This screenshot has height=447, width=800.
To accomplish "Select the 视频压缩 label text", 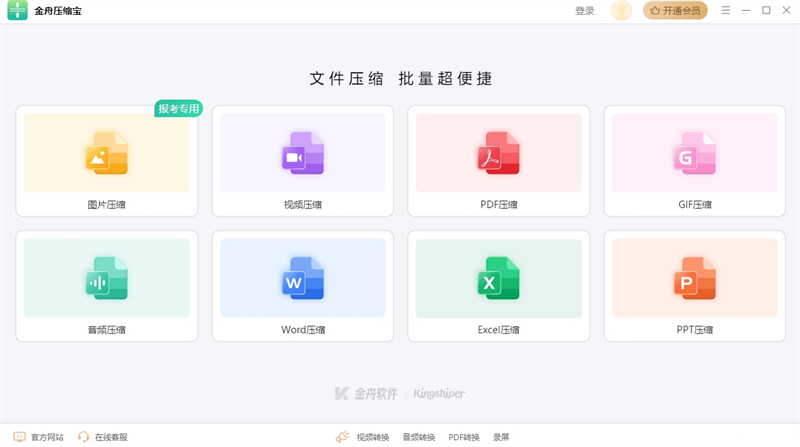I will pos(303,205).
